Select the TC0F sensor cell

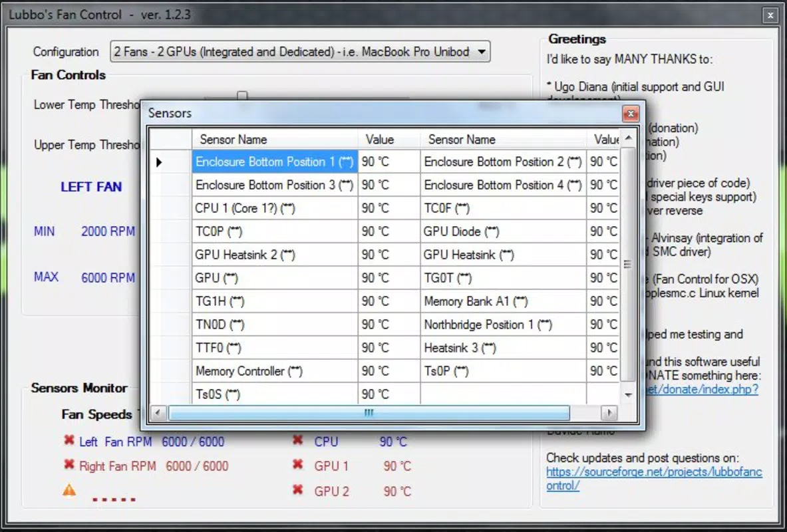pos(503,207)
